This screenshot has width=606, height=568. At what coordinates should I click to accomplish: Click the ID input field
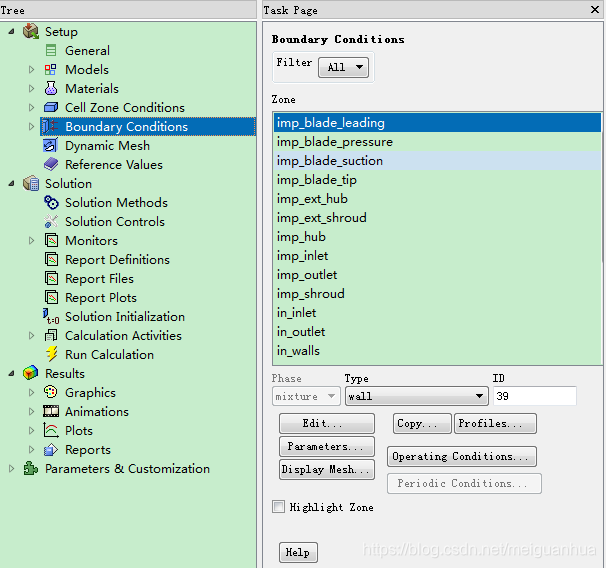coord(534,397)
